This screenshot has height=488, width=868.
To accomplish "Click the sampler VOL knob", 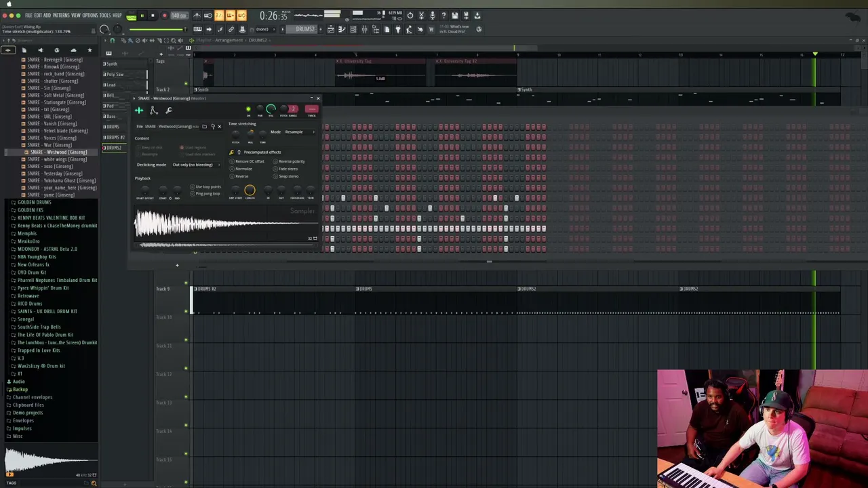I will click(x=271, y=108).
